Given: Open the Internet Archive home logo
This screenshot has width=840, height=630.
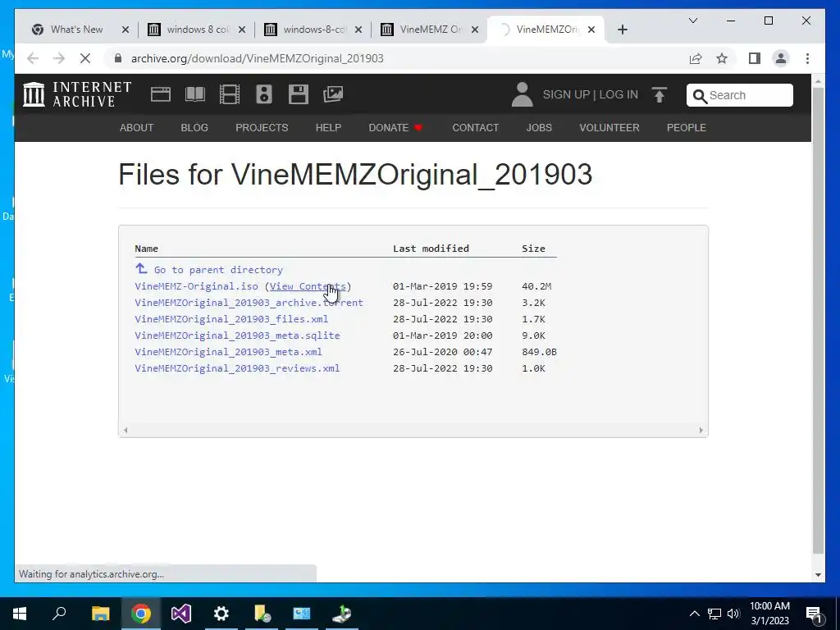Looking at the screenshot, I should 77,94.
